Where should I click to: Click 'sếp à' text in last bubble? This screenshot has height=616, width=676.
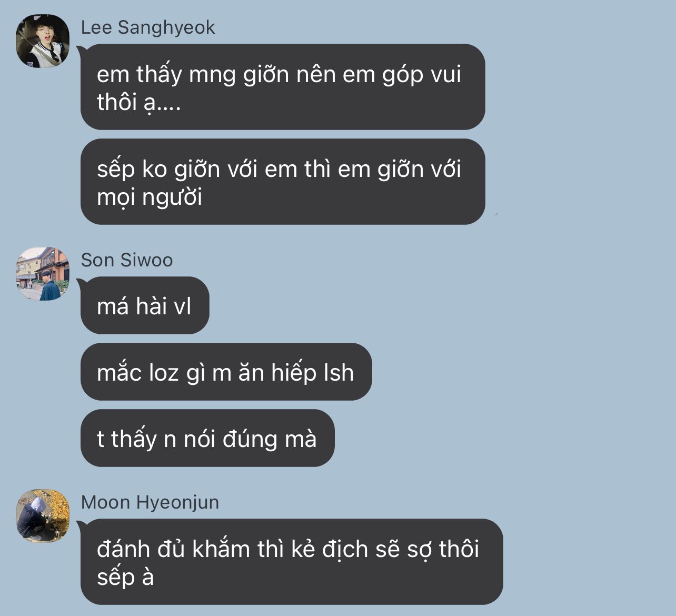(125, 578)
